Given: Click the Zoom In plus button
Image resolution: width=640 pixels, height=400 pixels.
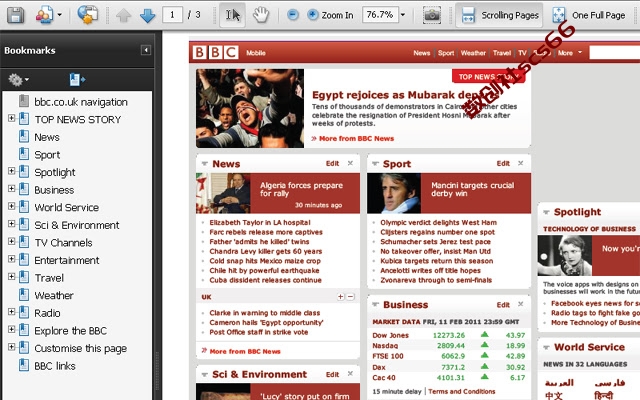Looking at the screenshot, I should point(330,15).
